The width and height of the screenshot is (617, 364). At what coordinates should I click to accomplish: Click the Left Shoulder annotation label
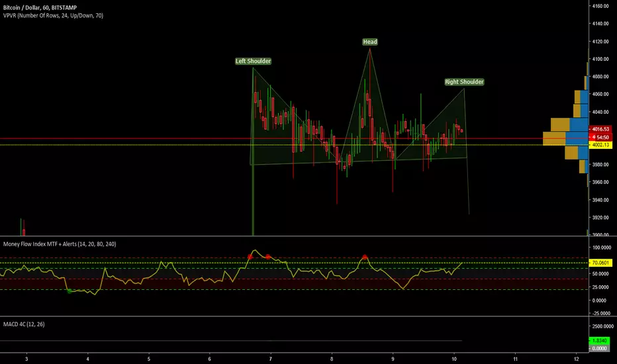[253, 61]
